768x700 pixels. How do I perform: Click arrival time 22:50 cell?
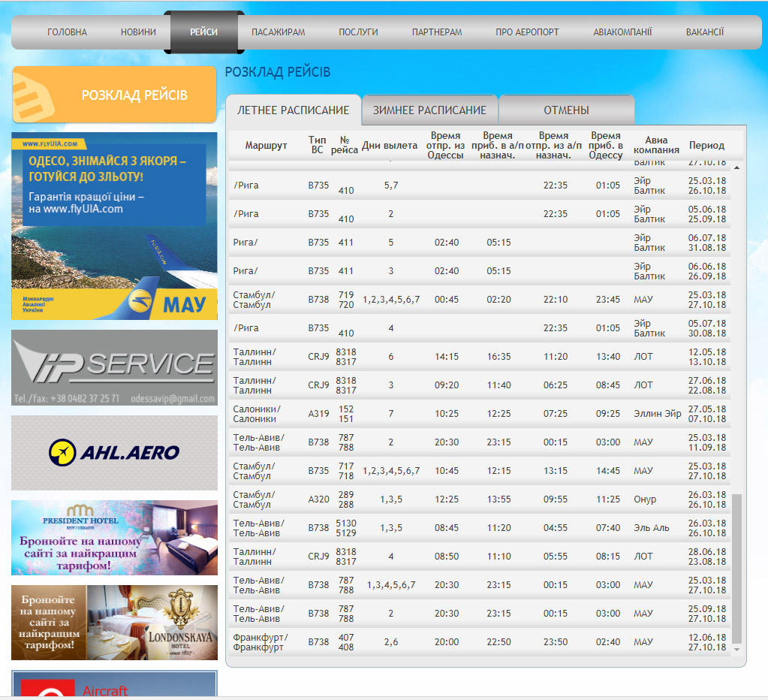tap(498, 642)
